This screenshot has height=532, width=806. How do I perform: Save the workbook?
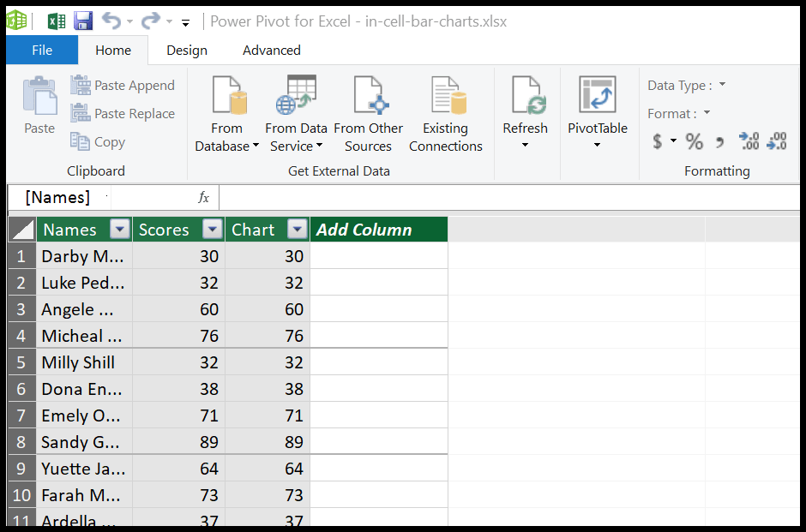click(82, 21)
